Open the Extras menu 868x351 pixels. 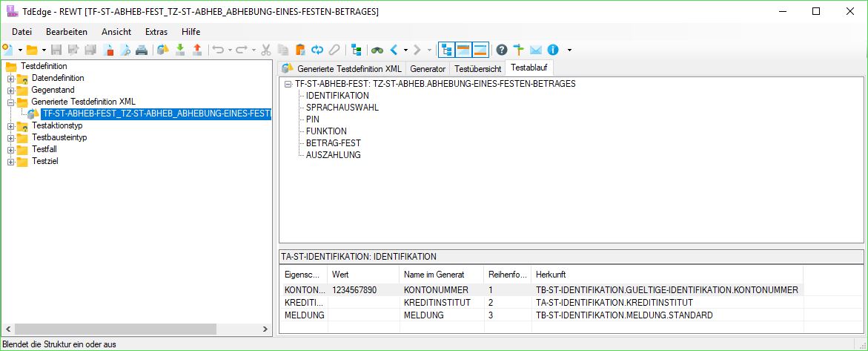point(156,32)
